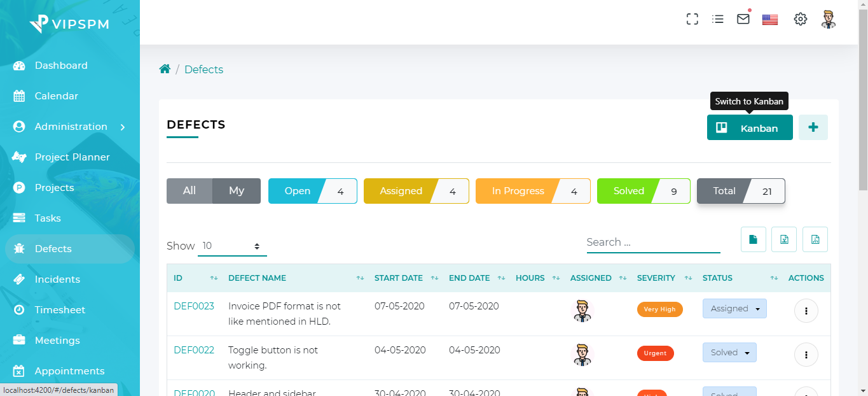Toggle the All defects filter
This screenshot has height=396, width=868.
pyautogui.click(x=189, y=191)
